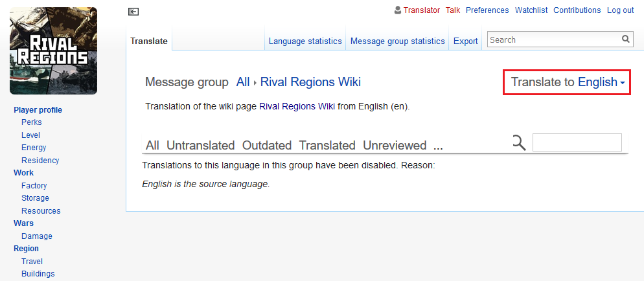
Task: Open the Message group statistics tab
Action: point(397,41)
